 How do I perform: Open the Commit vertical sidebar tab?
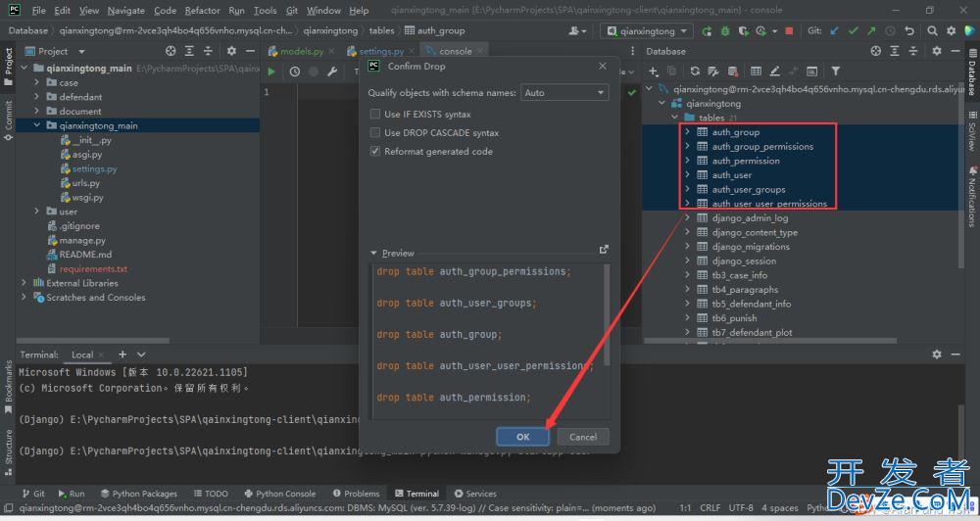tap(8, 119)
